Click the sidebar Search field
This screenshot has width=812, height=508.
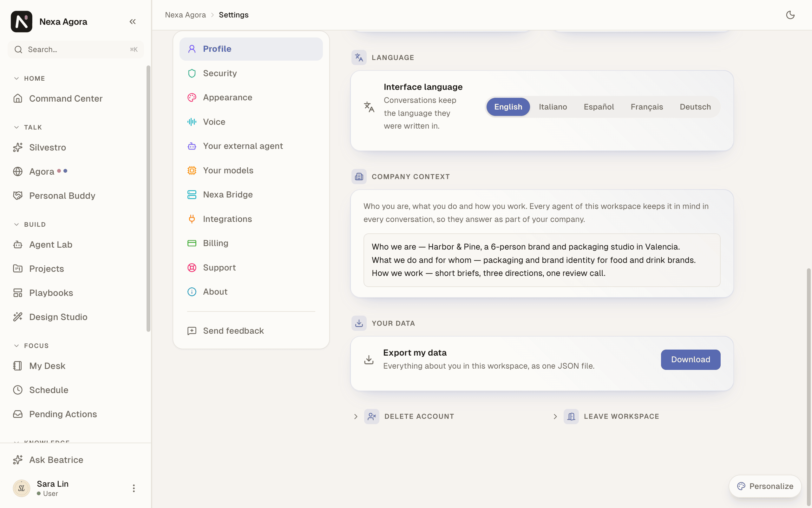(76, 50)
